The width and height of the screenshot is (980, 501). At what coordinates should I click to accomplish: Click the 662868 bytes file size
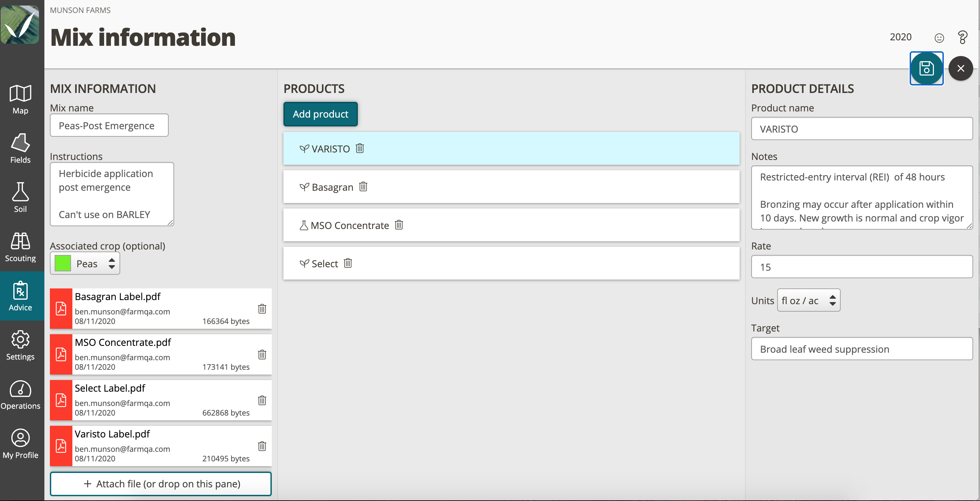click(x=226, y=413)
